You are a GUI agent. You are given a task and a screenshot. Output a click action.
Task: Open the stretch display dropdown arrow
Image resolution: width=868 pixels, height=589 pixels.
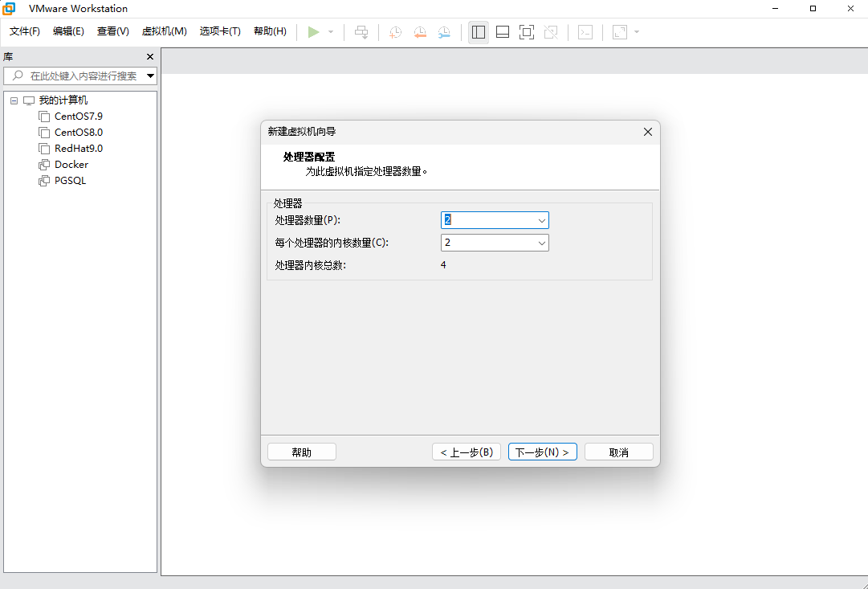tap(637, 32)
